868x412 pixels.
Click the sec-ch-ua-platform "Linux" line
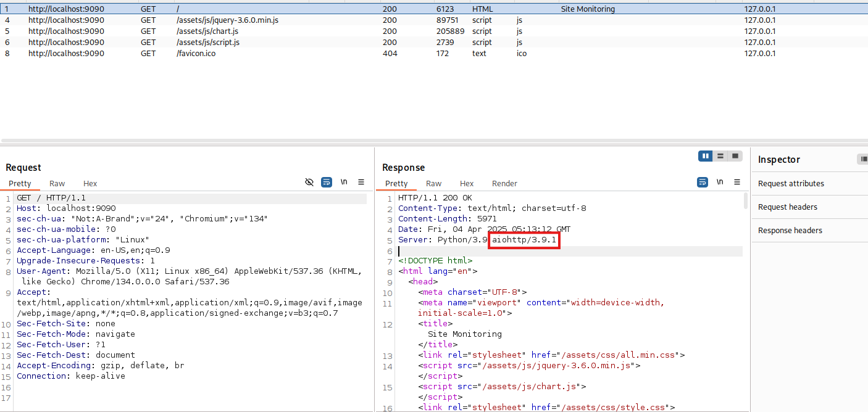click(83, 240)
